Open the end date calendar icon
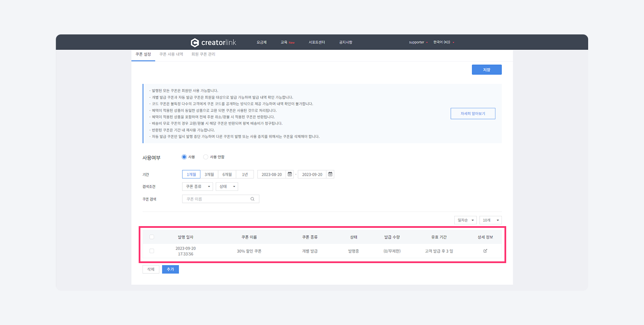This screenshot has height=325, width=644. tap(330, 175)
